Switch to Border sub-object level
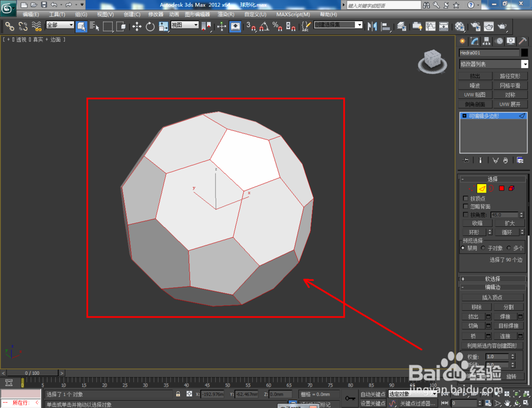 (492, 188)
